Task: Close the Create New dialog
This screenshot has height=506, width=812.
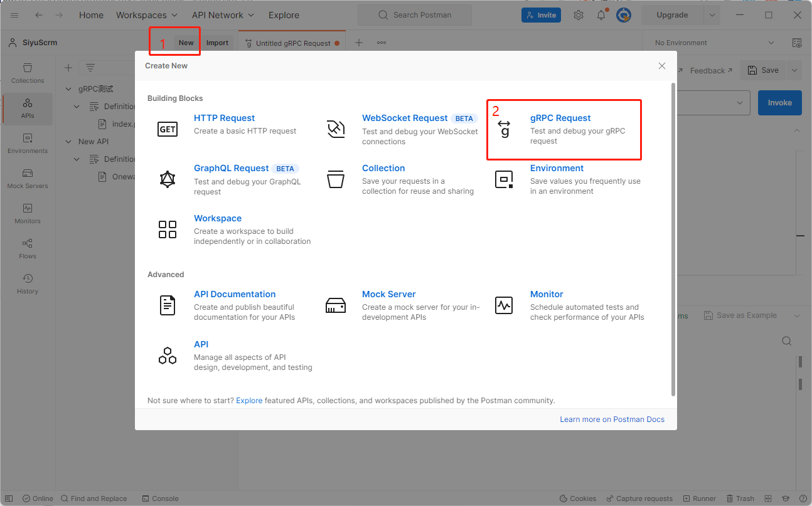Action: [662, 66]
